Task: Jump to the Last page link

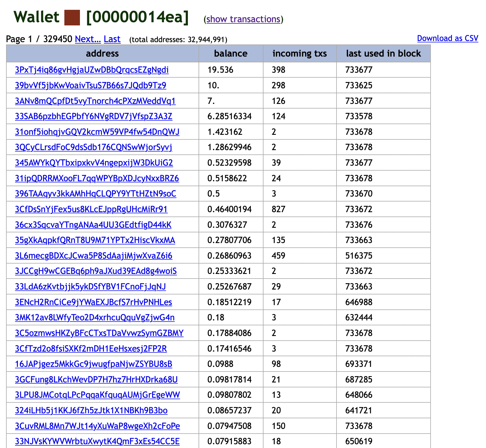Action: [112, 39]
